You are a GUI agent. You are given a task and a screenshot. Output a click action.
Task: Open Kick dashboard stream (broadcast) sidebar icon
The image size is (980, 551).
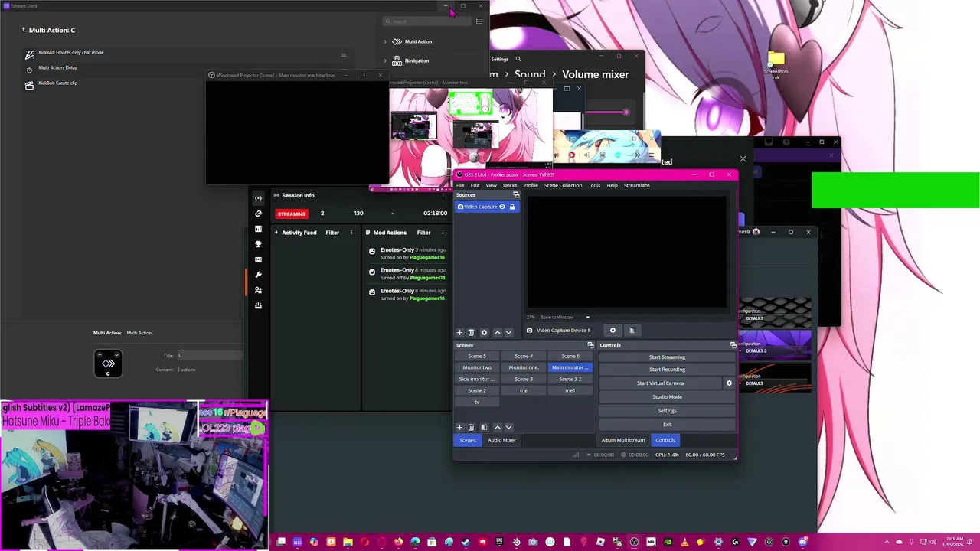(258, 198)
